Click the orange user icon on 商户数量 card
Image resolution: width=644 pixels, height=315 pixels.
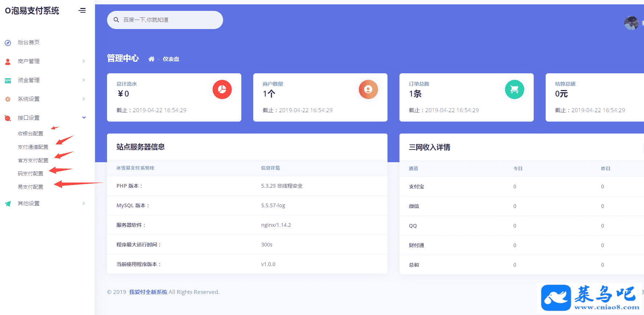pos(368,89)
